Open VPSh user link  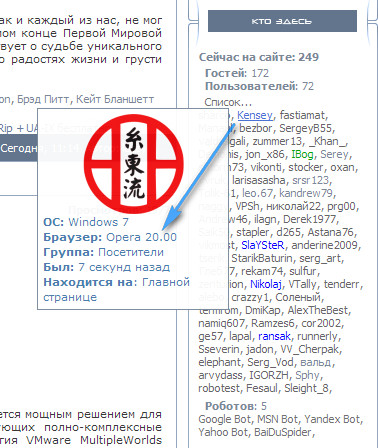pos(247,206)
